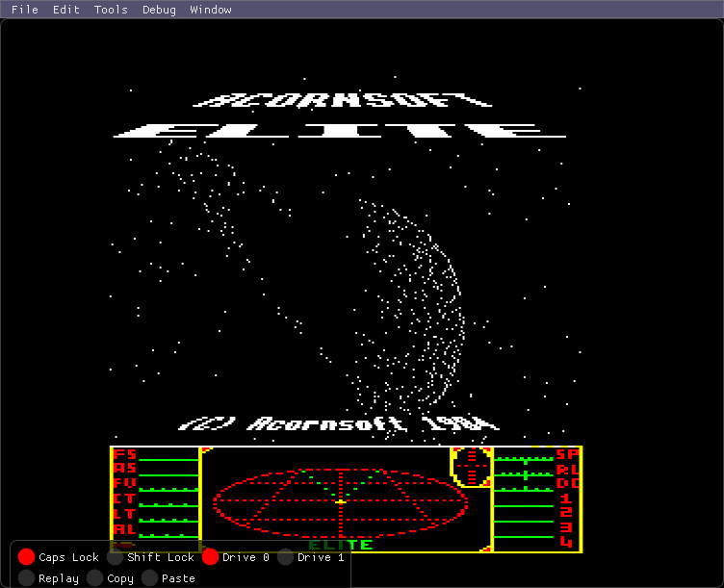The height and width of the screenshot is (588, 724).
Task: Click the DC dive/climb indicator bar
Action: coord(524,490)
